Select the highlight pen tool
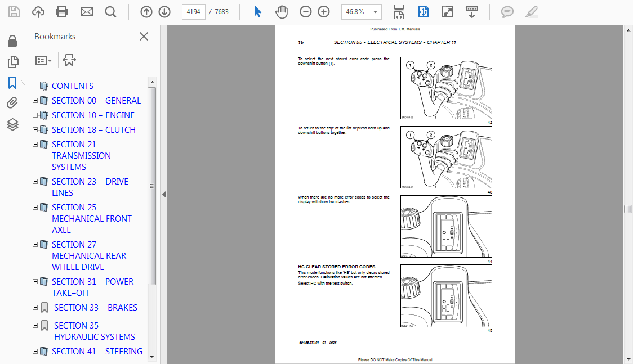Viewport: 633px width, 364px height. [x=531, y=12]
